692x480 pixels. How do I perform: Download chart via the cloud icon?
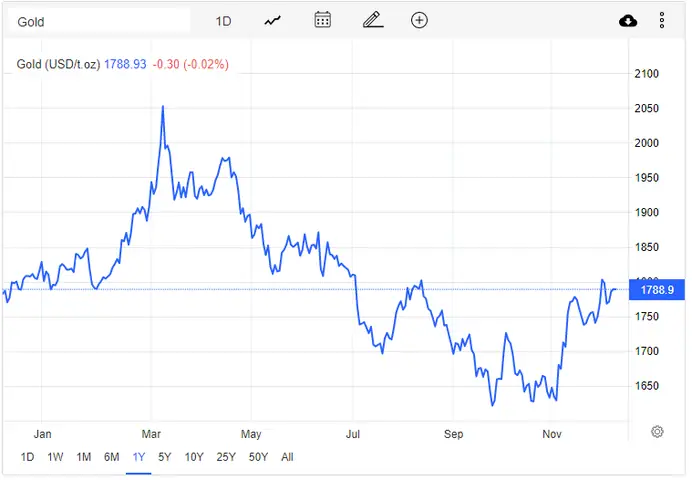(628, 21)
